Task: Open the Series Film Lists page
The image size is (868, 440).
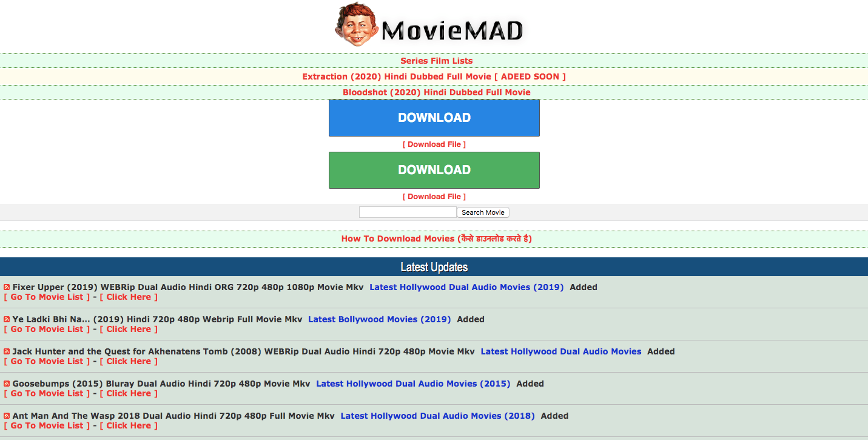Action: 435,61
